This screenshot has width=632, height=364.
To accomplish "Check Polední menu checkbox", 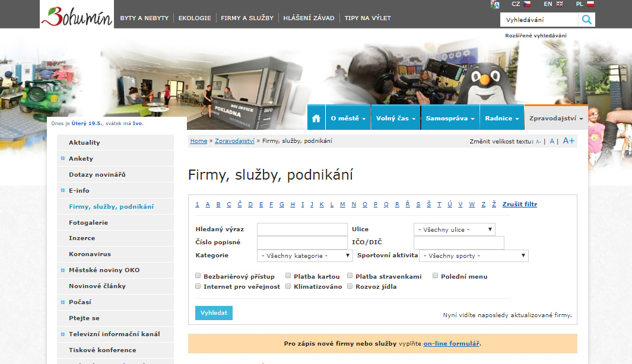I will 436,276.
